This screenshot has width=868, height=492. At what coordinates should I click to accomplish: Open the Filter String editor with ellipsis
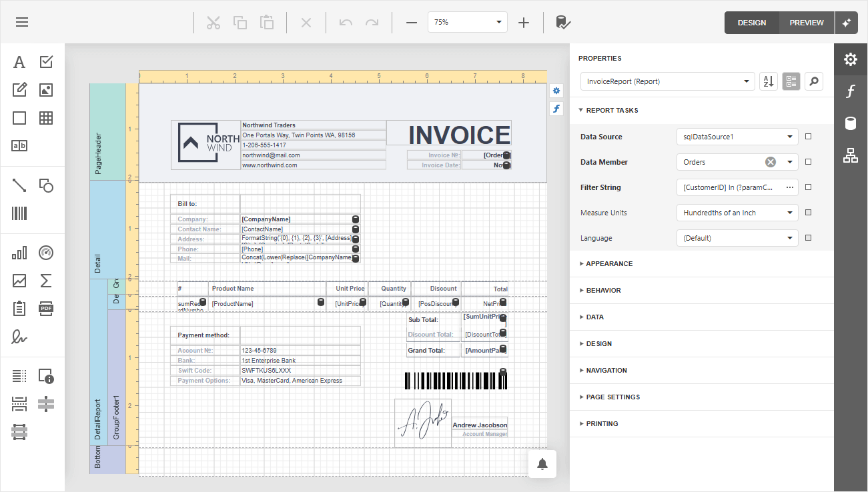pyautogui.click(x=789, y=187)
